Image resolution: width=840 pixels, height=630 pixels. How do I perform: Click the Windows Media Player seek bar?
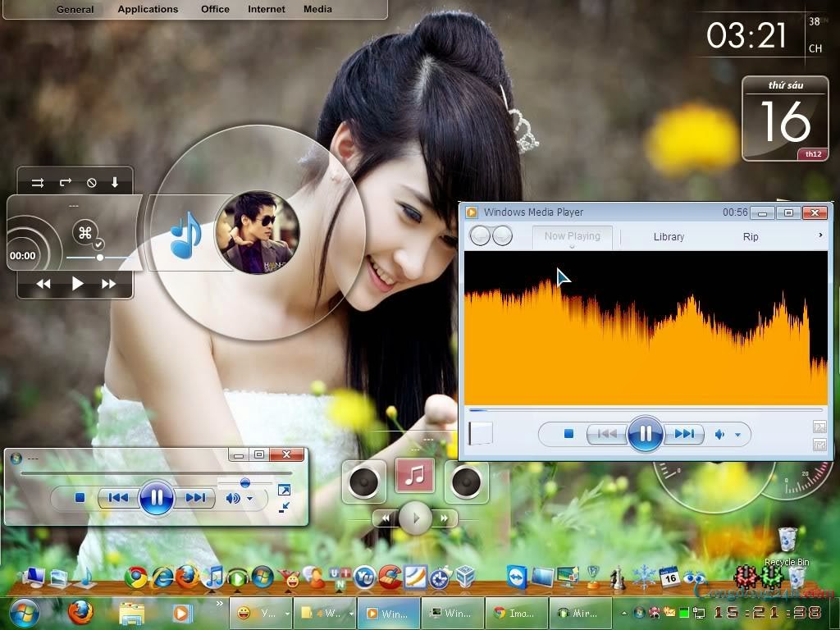[x=645, y=410]
